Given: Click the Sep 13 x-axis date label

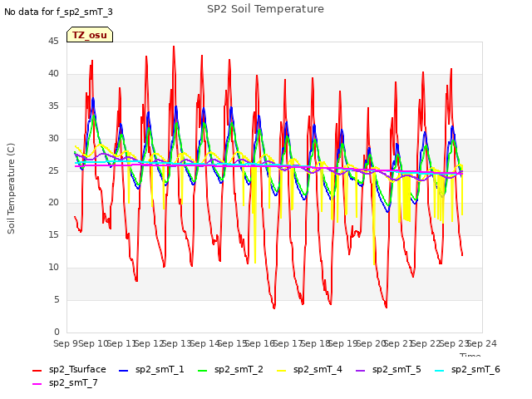Looking at the screenshot, I should pos(177,343).
